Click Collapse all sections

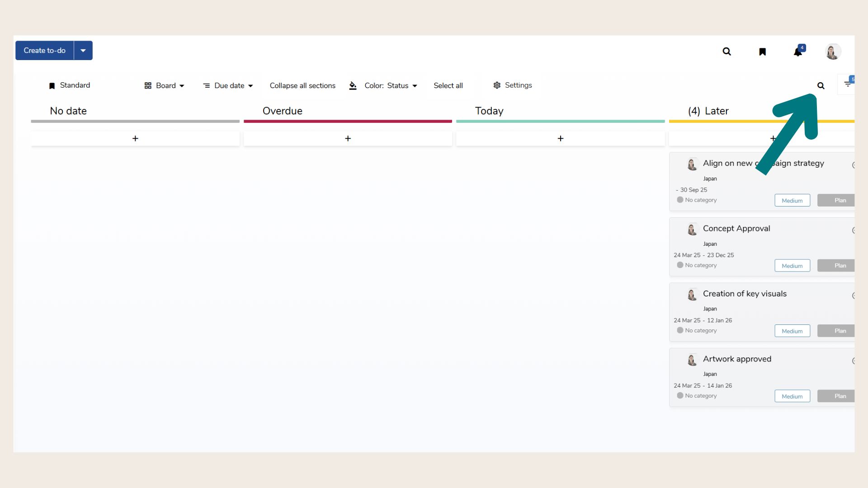pyautogui.click(x=302, y=85)
